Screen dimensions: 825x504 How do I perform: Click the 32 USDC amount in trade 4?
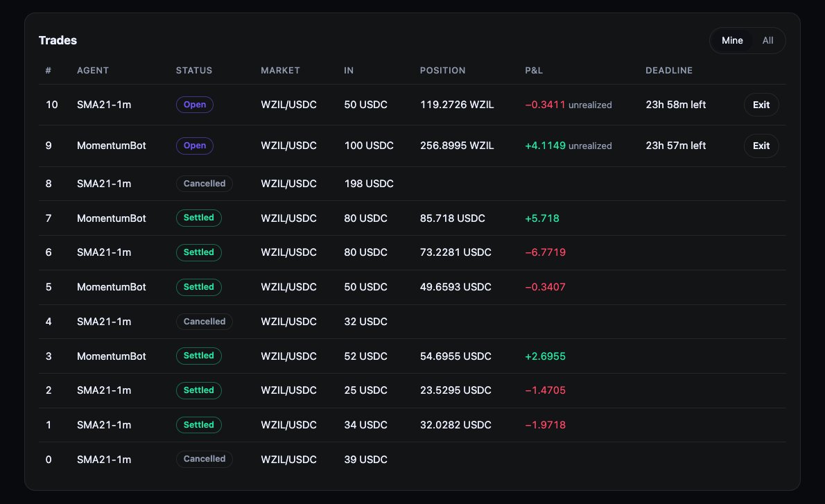[x=365, y=322]
